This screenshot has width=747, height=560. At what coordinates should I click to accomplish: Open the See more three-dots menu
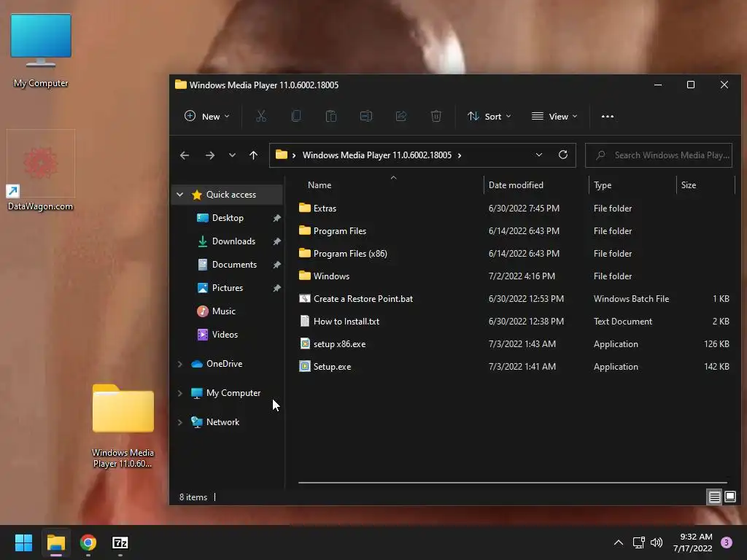coord(608,116)
